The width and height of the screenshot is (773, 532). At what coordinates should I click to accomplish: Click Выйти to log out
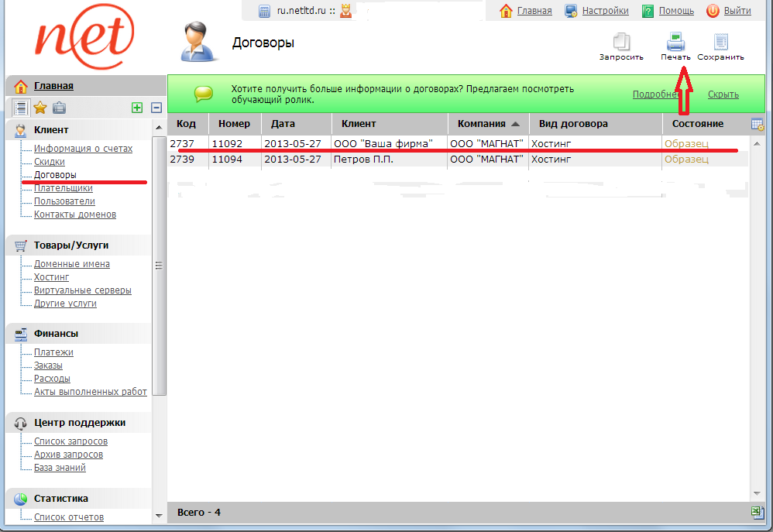click(x=737, y=11)
